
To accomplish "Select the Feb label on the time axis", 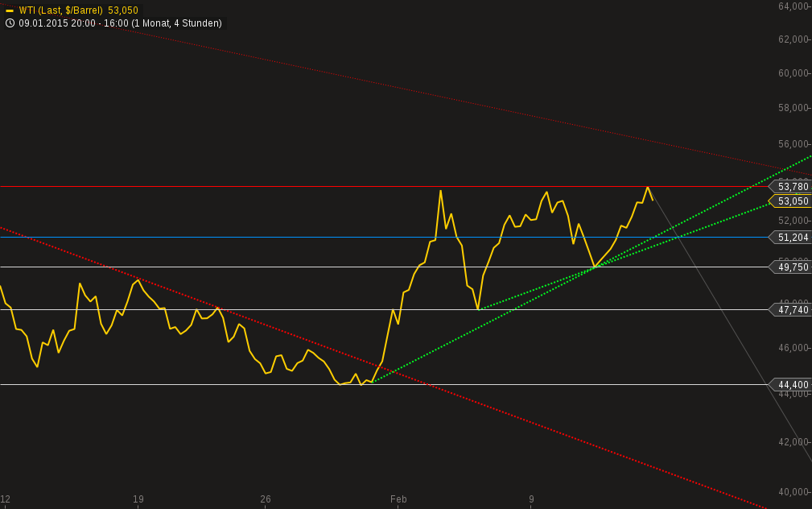I will (398, 499).
